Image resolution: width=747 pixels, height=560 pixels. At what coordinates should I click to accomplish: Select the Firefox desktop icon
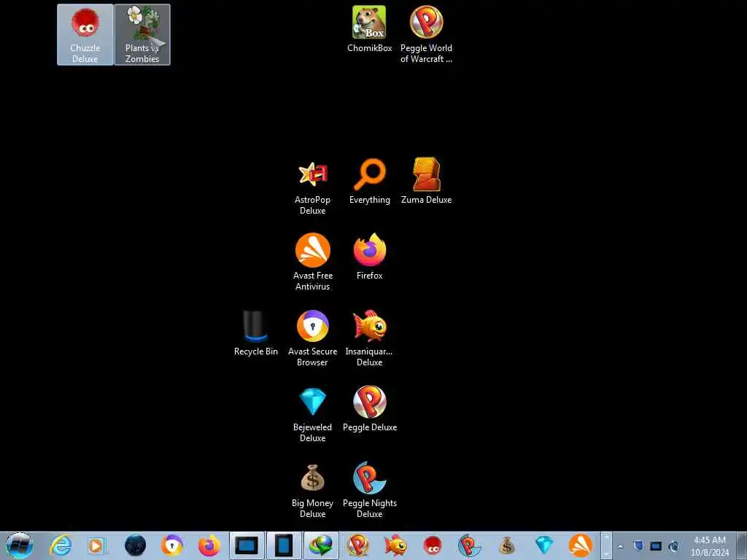pyautogui.click(x=369, y=256)
